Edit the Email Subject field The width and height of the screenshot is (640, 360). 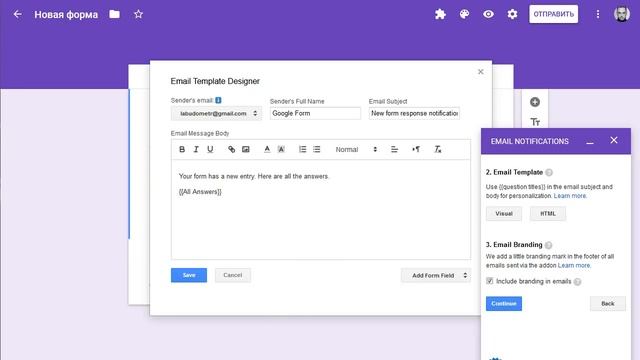point(414,113)
